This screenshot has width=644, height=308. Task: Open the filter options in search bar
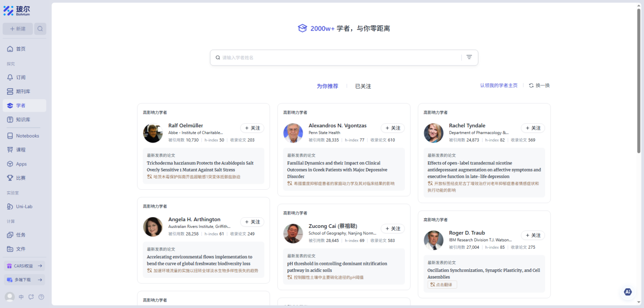point(469,57)
